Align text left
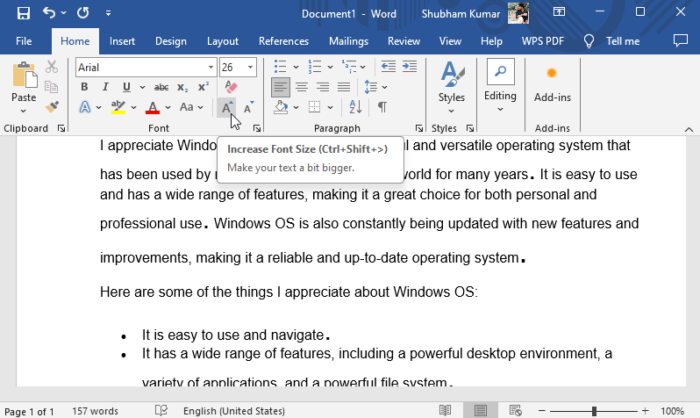This screenshot has width=700, height=418. coord(280,87)
